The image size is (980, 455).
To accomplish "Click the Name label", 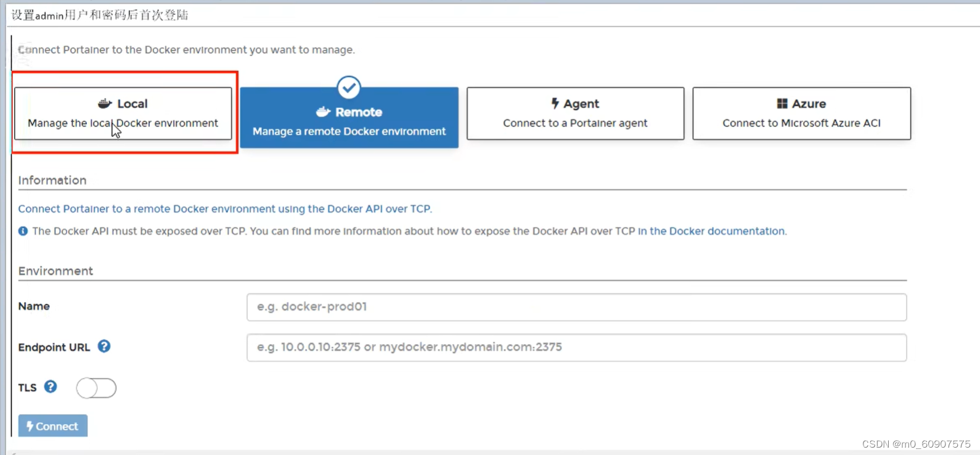I will 34,306.
